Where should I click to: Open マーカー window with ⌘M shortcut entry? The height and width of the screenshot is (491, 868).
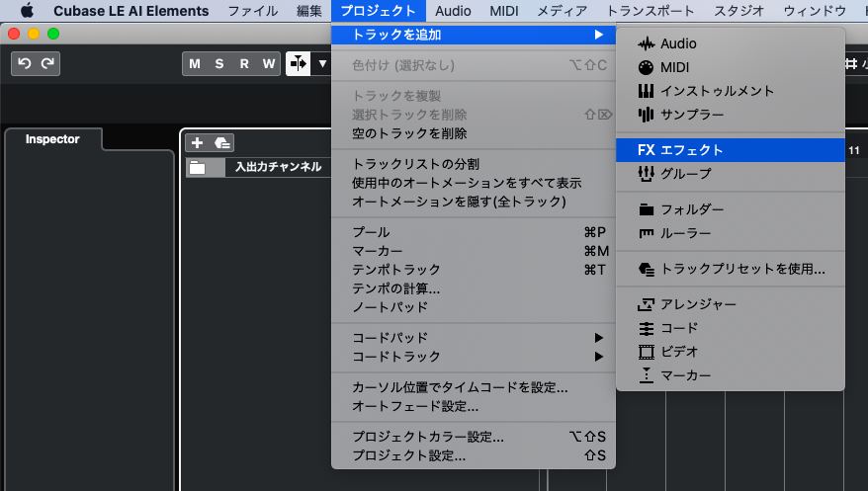pos(474,251)
